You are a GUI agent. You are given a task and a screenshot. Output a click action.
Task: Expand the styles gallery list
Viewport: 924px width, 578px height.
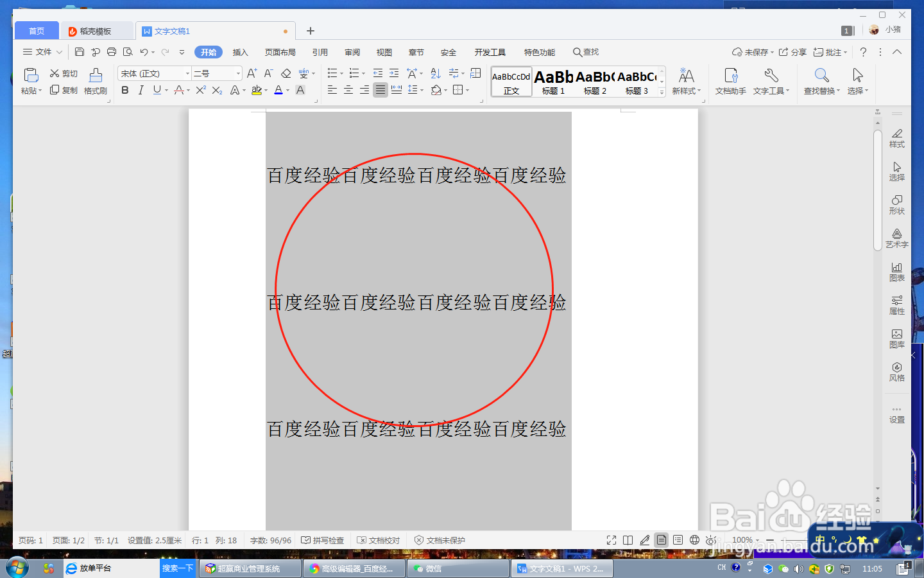pos(662,92)
